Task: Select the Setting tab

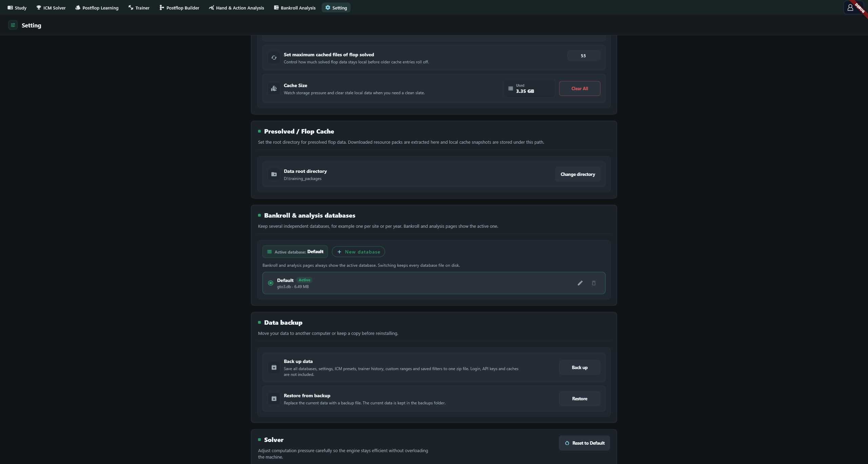Action: 336,8
